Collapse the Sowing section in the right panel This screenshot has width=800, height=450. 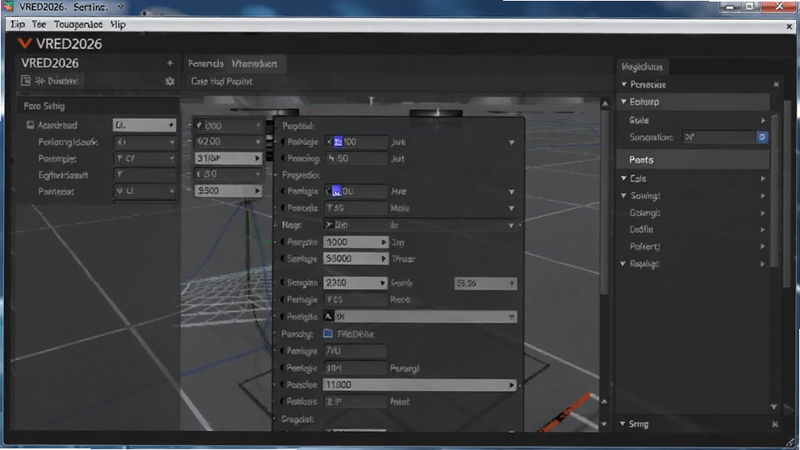point(623,195)
